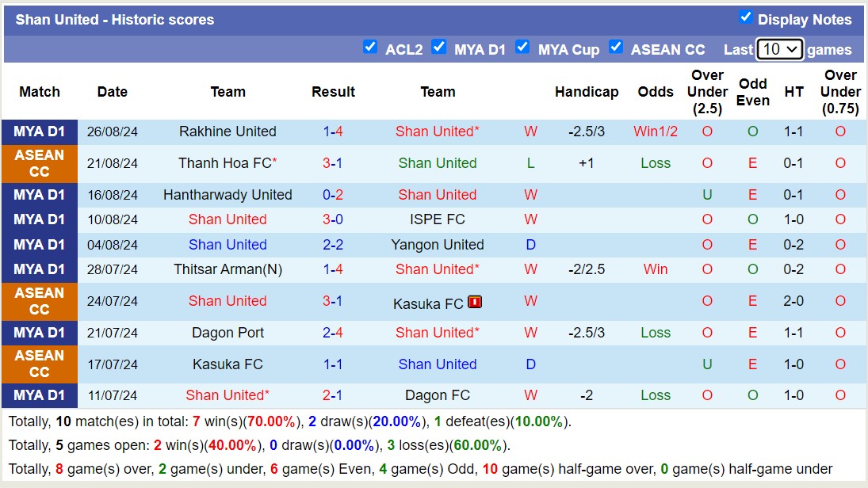Click the ASEAN CC badge on the 17/07/24 row
This screenshot has height=488, width=868.
tap(39, 364)
